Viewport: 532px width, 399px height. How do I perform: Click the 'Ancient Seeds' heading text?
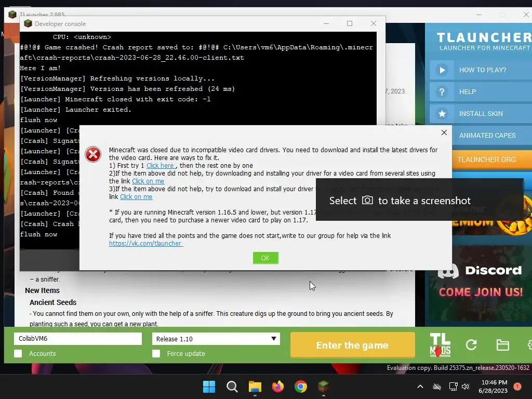[x=53, y=302]
